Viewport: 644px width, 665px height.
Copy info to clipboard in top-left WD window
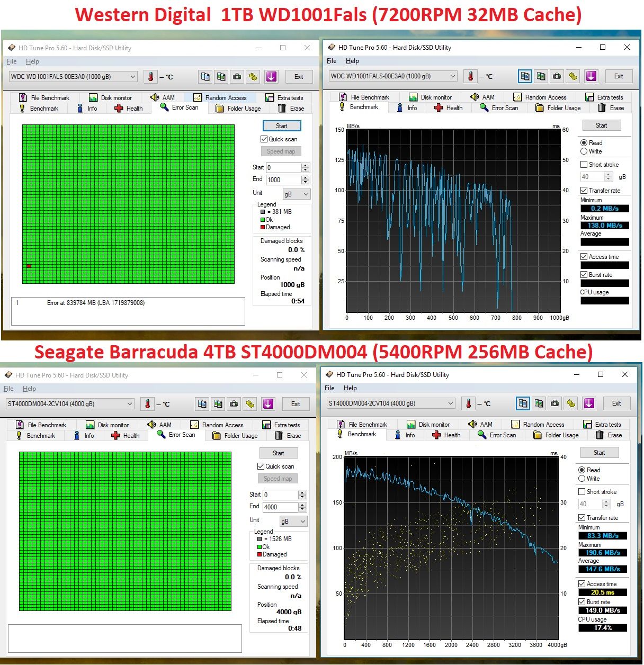coord(205,77)
